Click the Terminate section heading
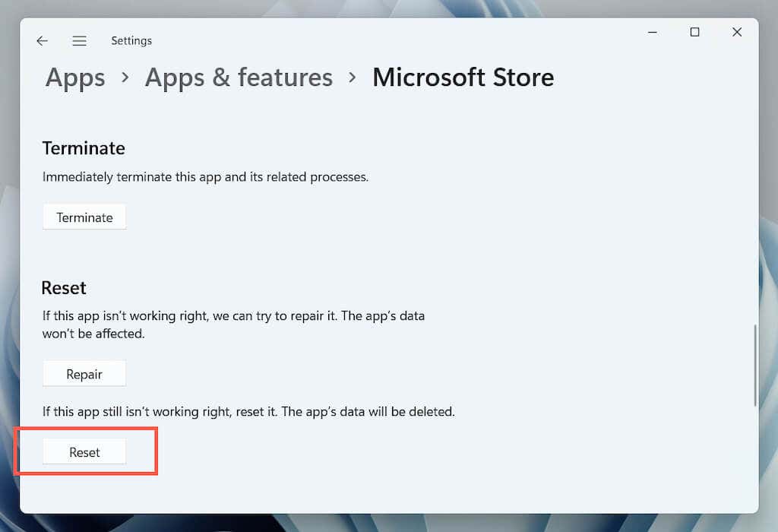The image size is (778, 532). coord(84,148)
